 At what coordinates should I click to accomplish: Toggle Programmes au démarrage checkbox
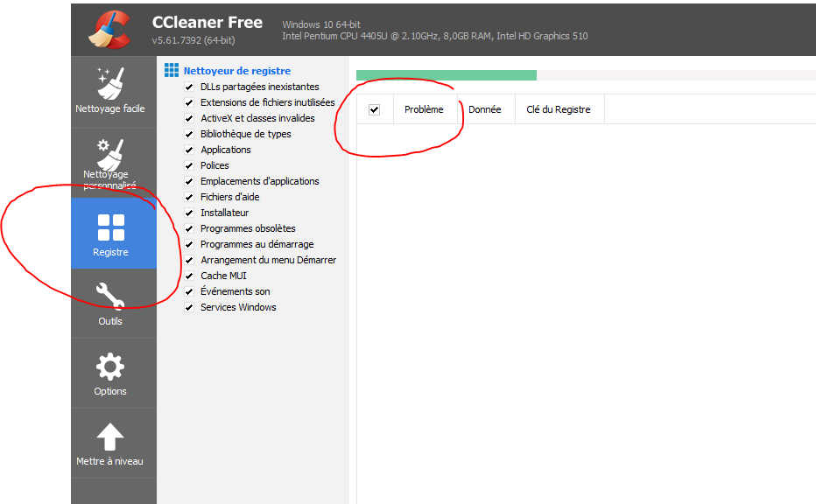[x=189, y=244]
